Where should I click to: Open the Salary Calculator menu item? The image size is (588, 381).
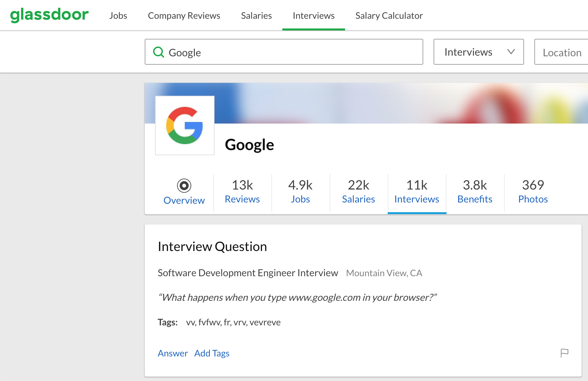coord(389,15)
